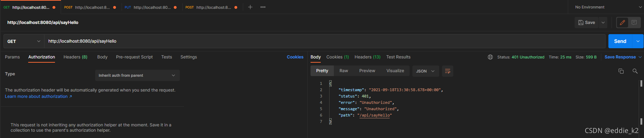Open the edit pencil icon
Image resolution: width=644 pixels, height=138 pixels.
[622, 23]
